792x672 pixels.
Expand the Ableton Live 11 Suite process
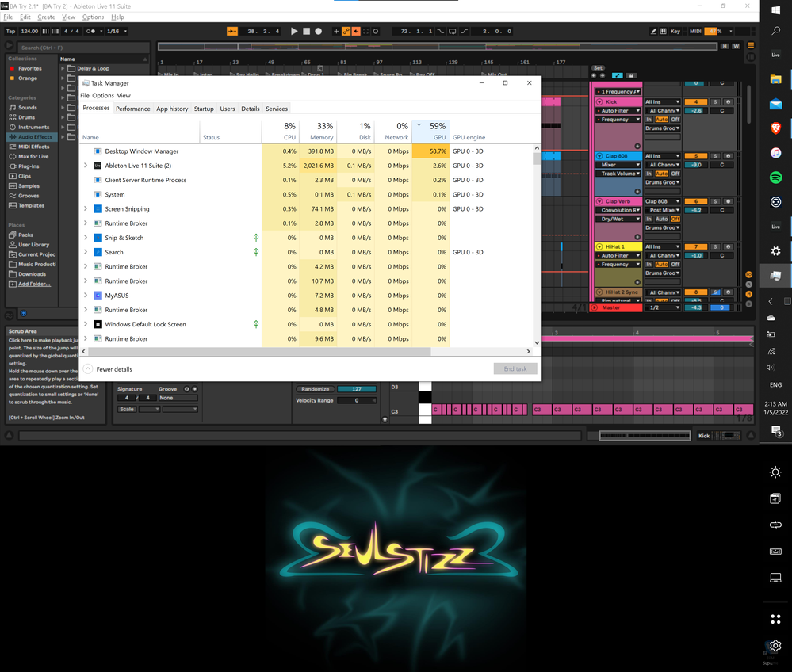coord(86,166)
